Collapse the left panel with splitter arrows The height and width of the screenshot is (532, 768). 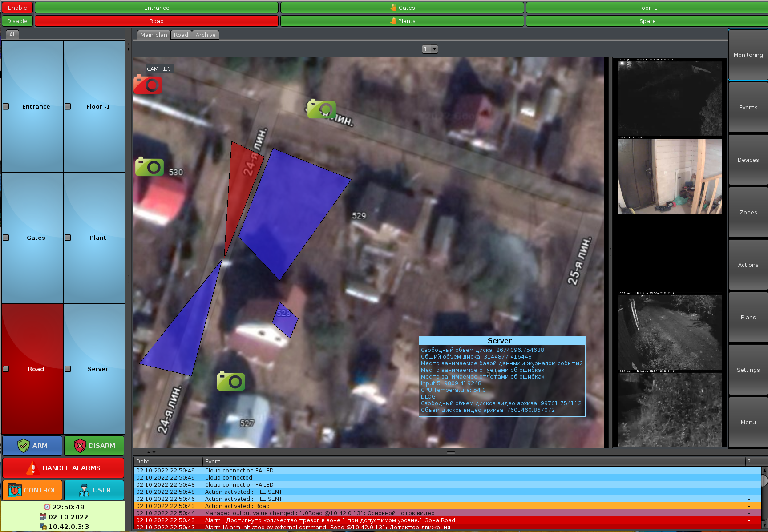(129, 46)
